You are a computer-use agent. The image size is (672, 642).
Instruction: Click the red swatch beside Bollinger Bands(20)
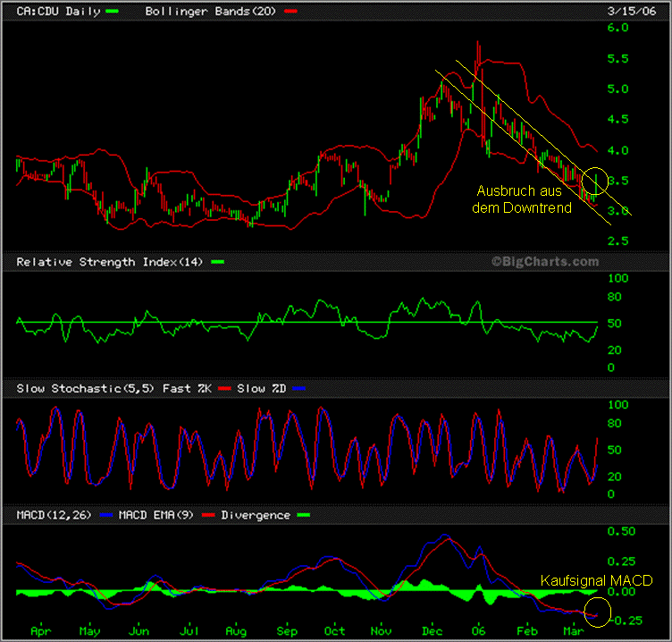tap(292, 12)
